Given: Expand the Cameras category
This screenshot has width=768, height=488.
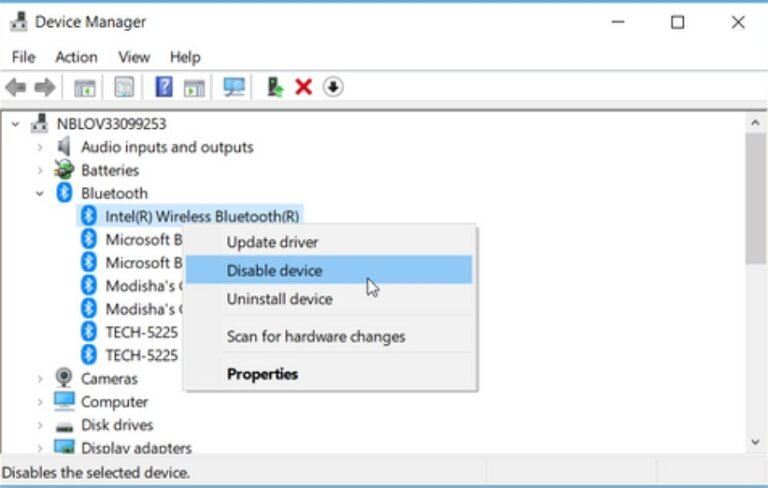Looking at the screenshot, I should click(40, 379).
